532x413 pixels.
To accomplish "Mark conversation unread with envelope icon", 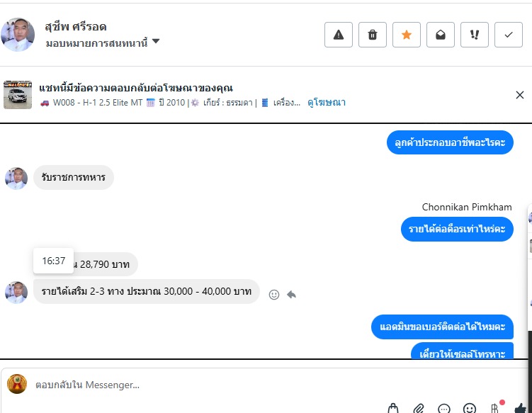I will 441,35.
